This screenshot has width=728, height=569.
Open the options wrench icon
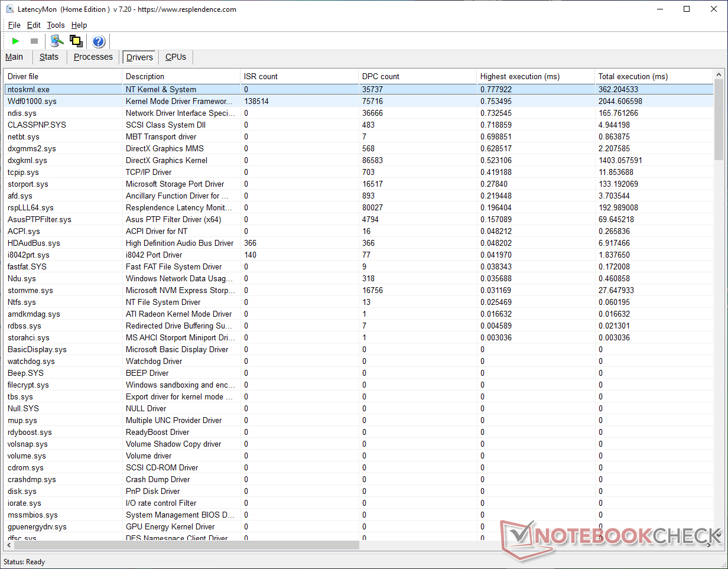57,41
